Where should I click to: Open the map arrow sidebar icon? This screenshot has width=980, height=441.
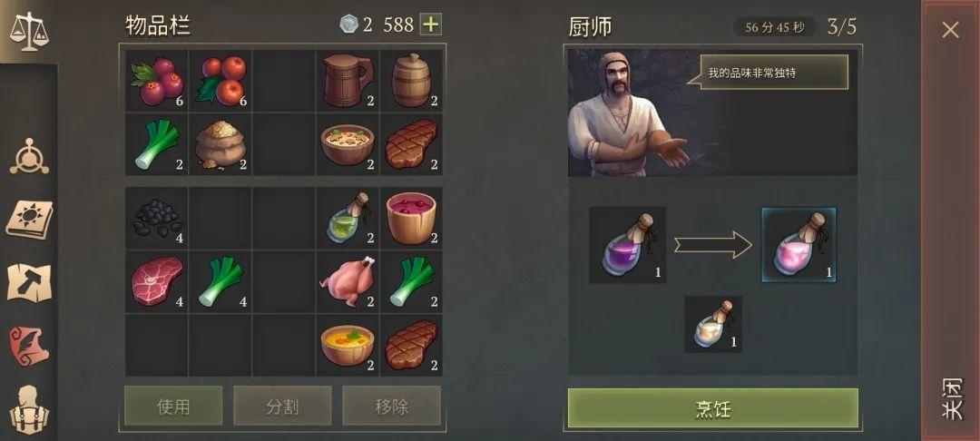click(29, 282)
